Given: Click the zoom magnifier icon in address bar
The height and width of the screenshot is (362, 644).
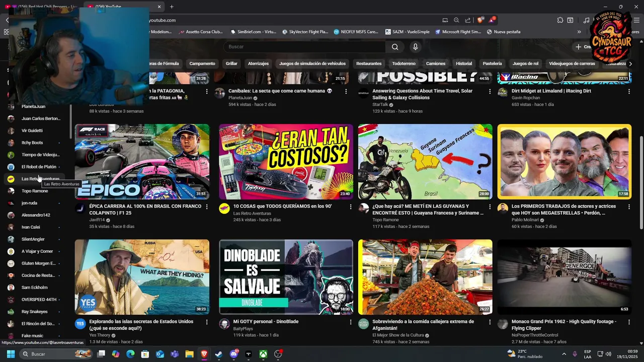Looking at the screenshot, I should (x=456, y=20).
